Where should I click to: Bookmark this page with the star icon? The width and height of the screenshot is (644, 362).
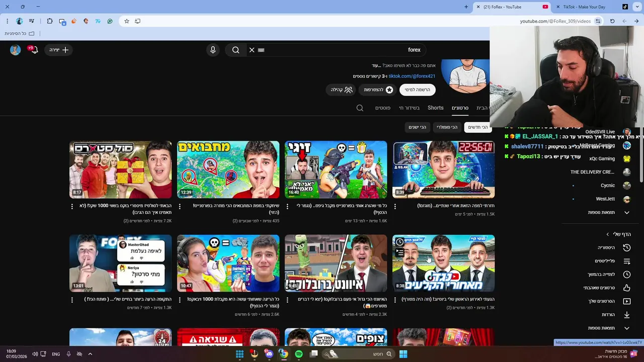click(127, 21)
